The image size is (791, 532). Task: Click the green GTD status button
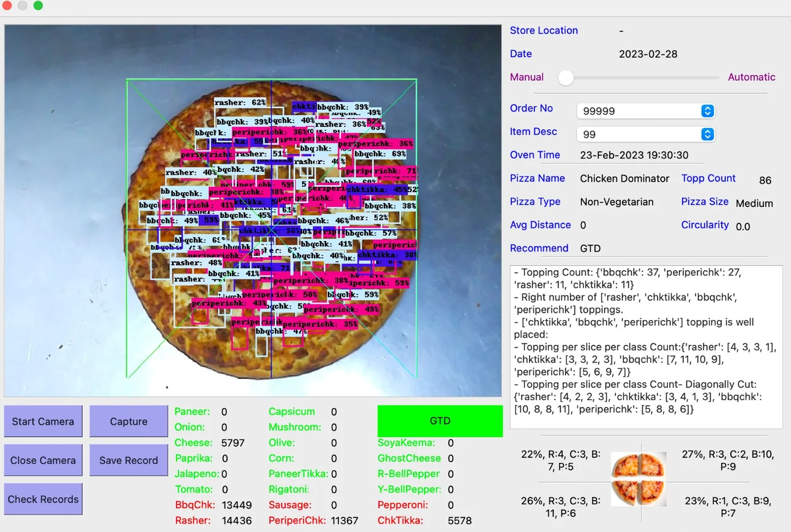[x=440, y=421]
